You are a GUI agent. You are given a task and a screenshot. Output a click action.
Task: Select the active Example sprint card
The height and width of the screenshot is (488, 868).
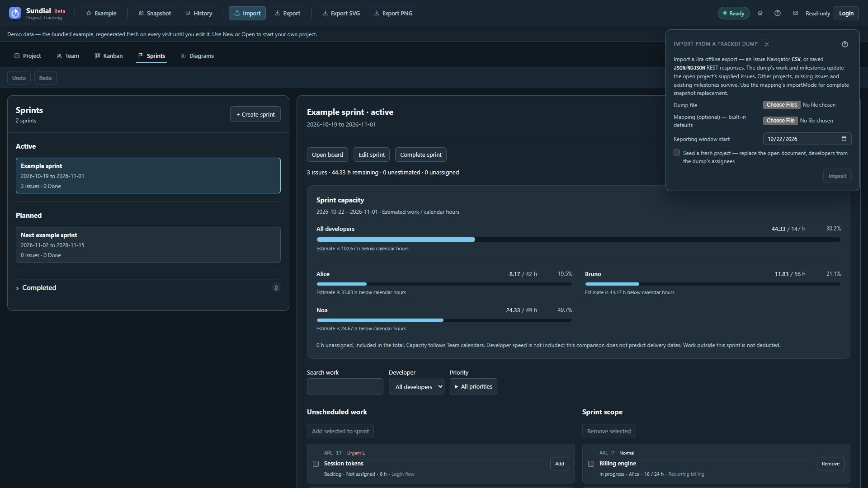(x=148, y=175)
